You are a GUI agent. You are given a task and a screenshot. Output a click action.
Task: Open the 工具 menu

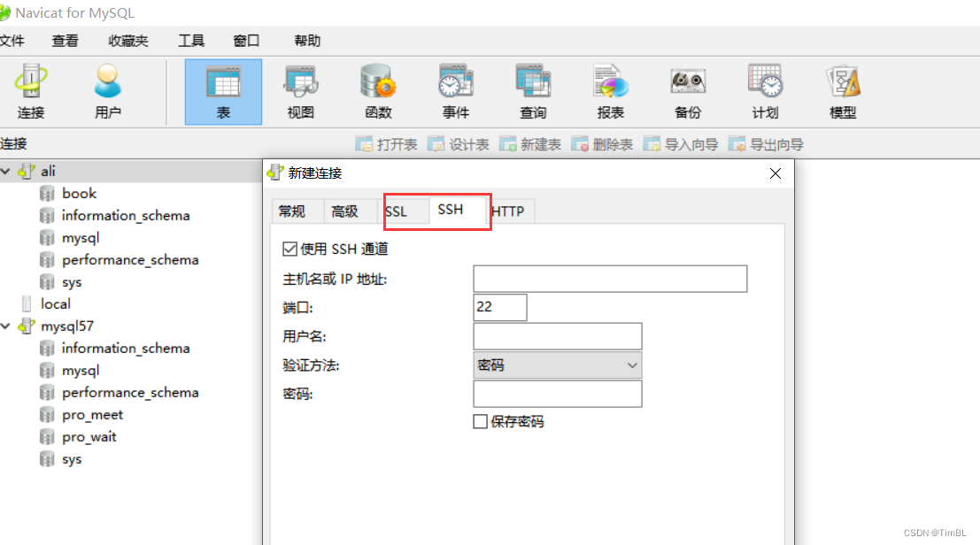[191, 40]
